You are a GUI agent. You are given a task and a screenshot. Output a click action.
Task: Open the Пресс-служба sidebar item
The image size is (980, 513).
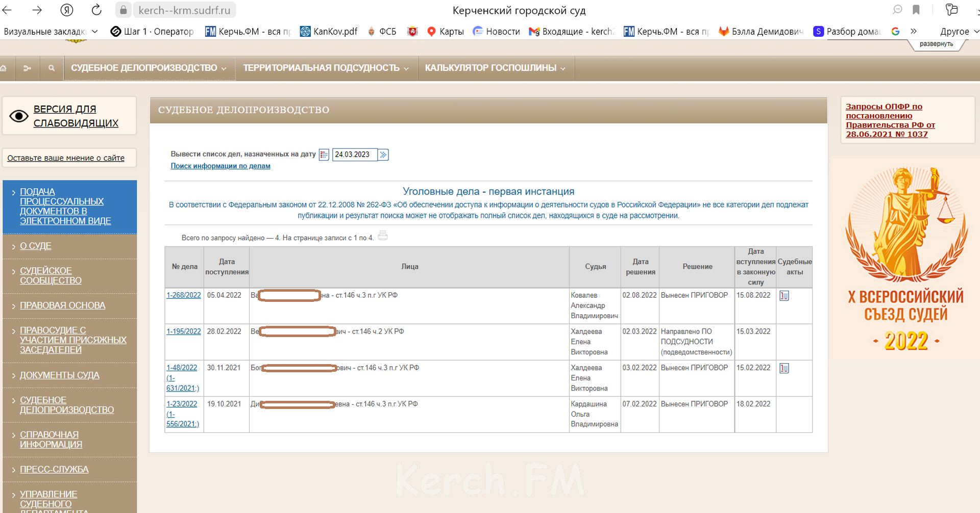click(54, 469)
